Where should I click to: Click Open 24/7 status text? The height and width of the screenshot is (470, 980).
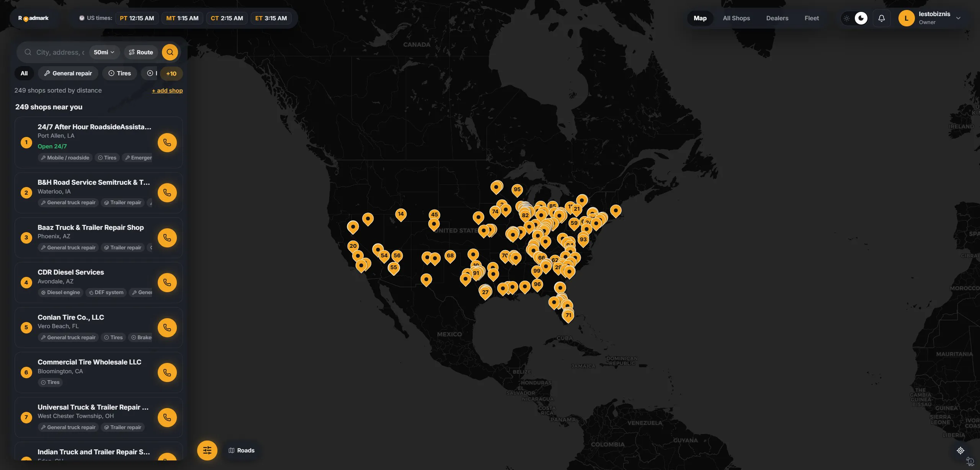pyautogui.click(x=52, y=146)
